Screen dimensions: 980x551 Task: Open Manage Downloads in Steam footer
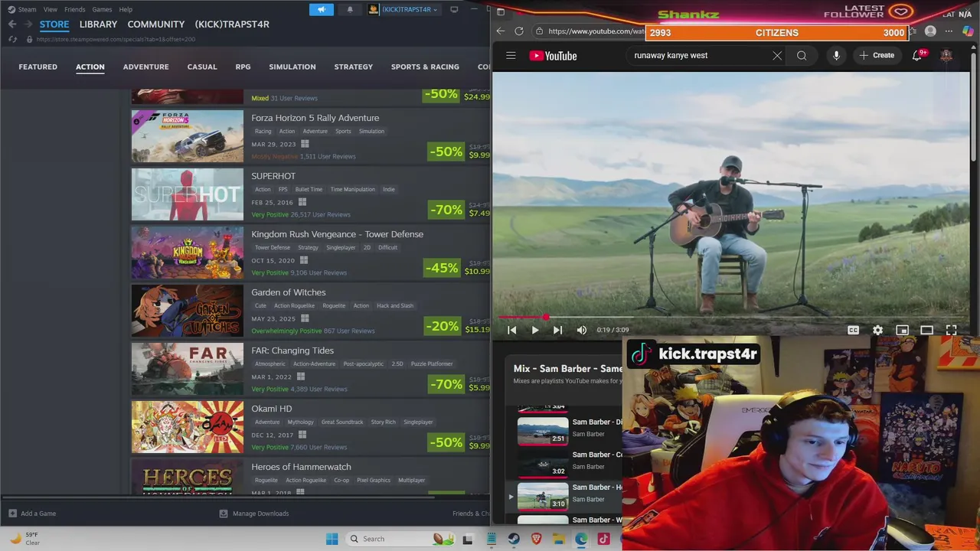point(254,514)
